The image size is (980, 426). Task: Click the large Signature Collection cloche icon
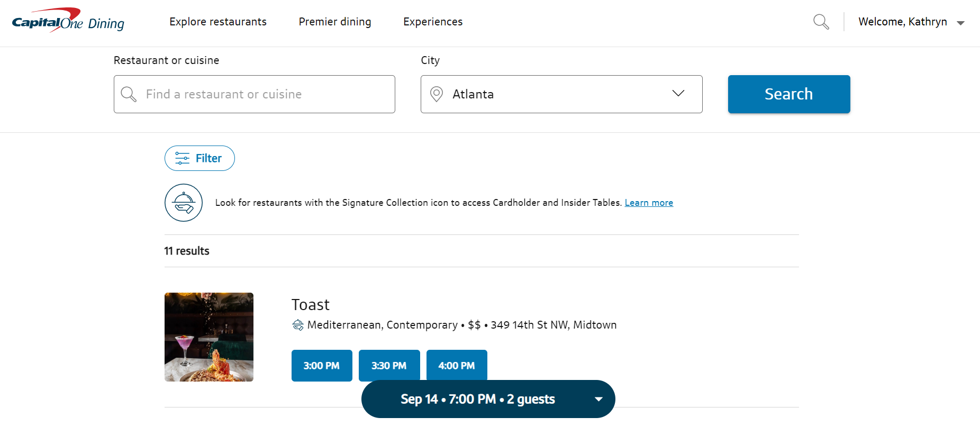point(184,203)
